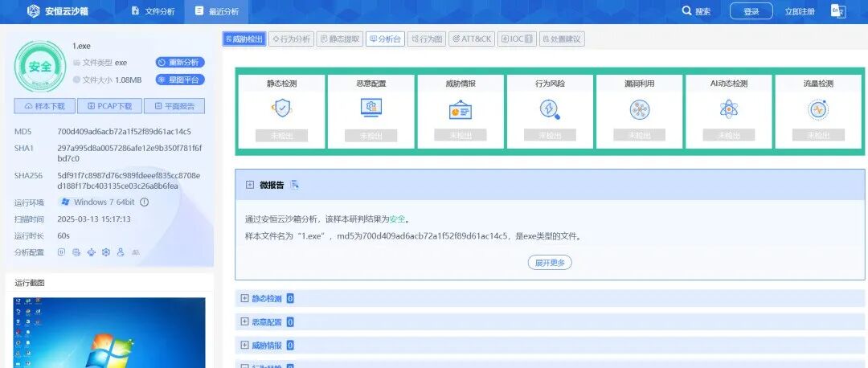Click the 恶意配置 monitor icon
The width and height of the screenshot is (868, 368).
click(x=371, y=108)
